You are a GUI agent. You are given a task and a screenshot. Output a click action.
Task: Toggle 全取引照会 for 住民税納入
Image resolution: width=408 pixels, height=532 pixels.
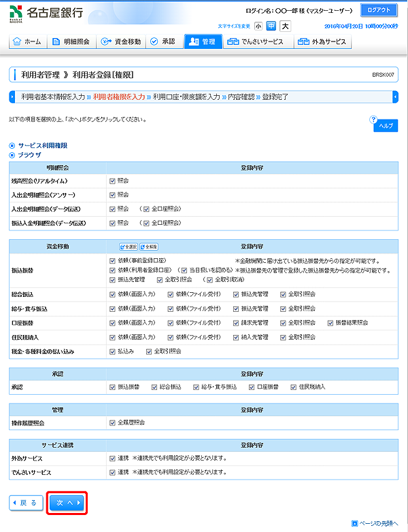pos(283,337)
